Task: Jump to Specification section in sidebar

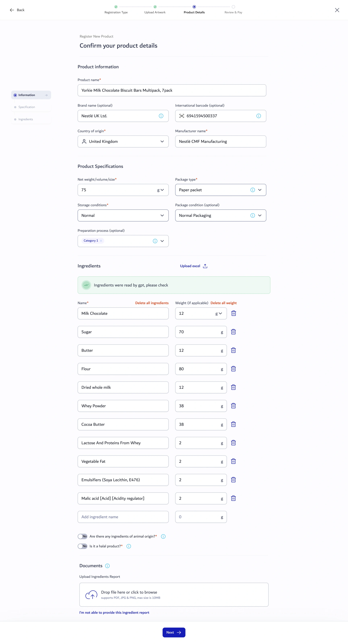Action: pyautogui.click(x=31, y=107)
